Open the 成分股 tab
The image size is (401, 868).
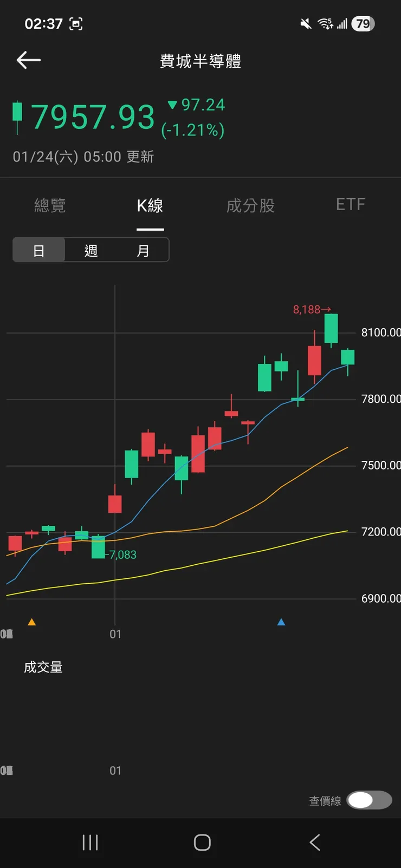[250, 206]
